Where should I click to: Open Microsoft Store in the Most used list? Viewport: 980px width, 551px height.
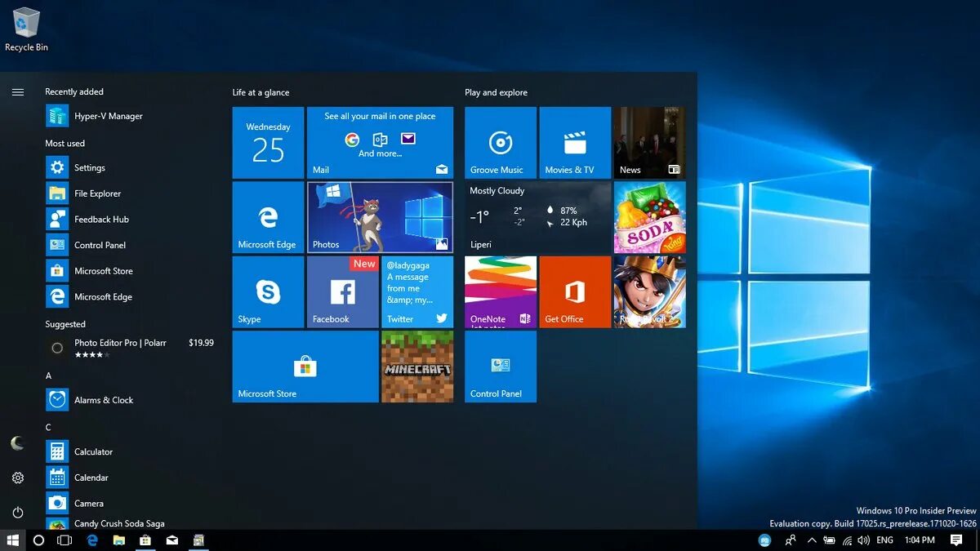[x=131, y=271]
